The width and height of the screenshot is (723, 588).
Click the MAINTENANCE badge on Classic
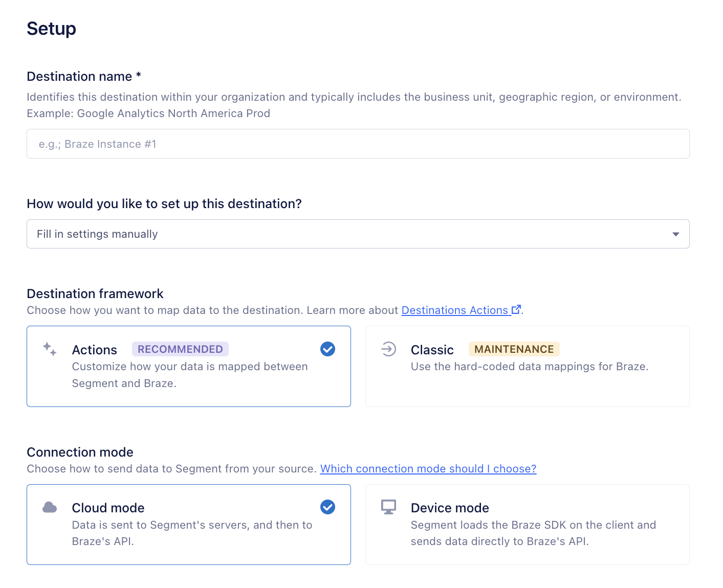pyautogui.click(x=514, y=349)
